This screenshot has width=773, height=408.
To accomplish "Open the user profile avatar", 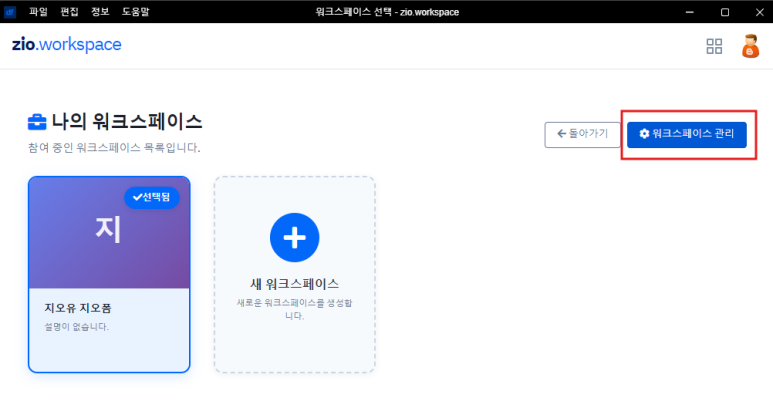I will tap(750, 46).
